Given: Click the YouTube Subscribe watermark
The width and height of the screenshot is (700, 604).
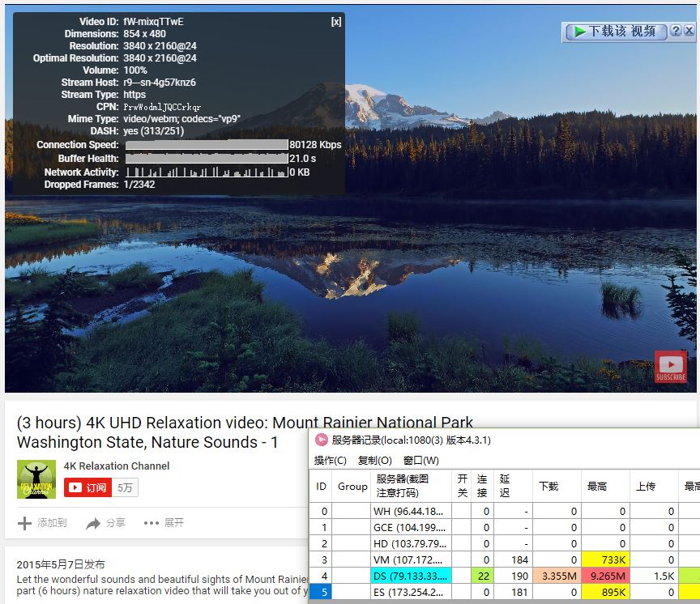Looking at the screenshot, I should (671, 367).
